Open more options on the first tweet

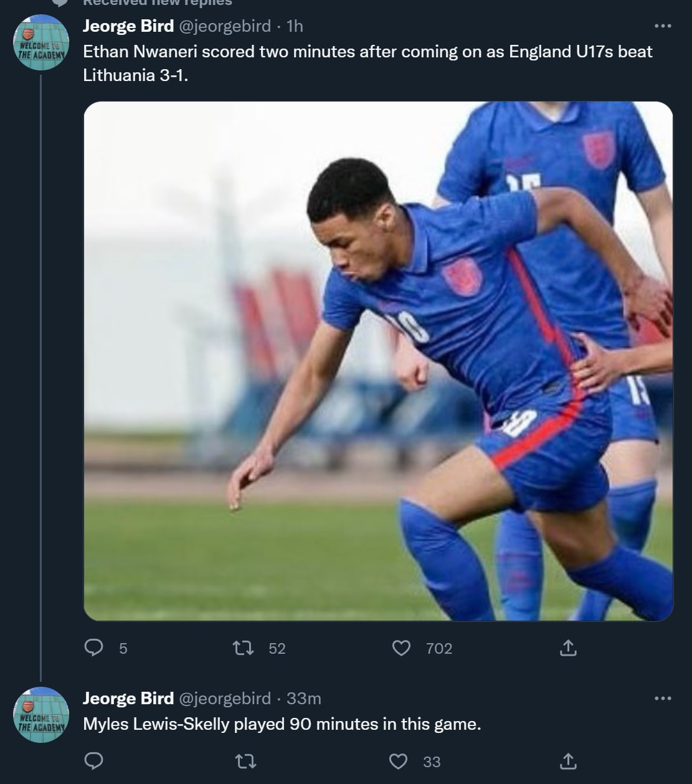[x=663, y=26]
